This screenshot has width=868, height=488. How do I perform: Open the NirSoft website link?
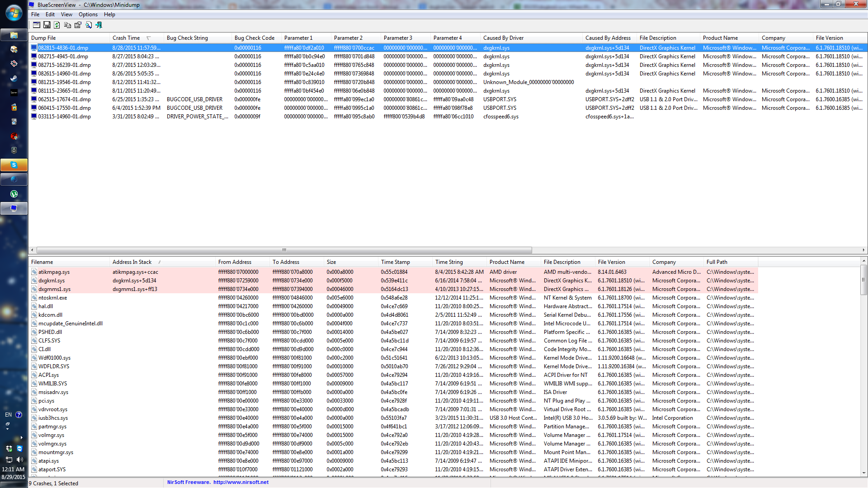tap(241, 482)
